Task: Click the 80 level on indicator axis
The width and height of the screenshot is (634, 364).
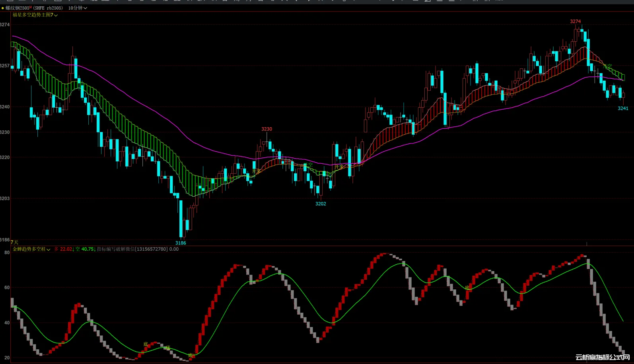Action: [x=7, y=252]
